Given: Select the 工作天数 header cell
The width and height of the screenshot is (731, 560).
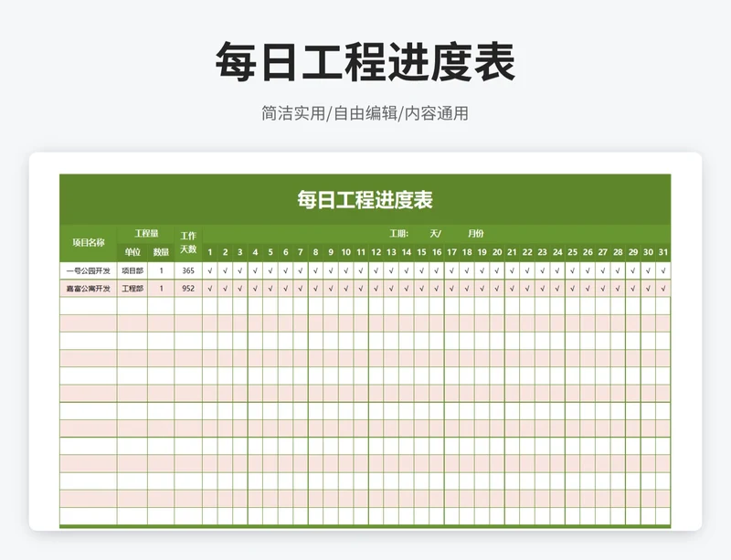Looking at the screenshot, I should [x=188, y=243].
